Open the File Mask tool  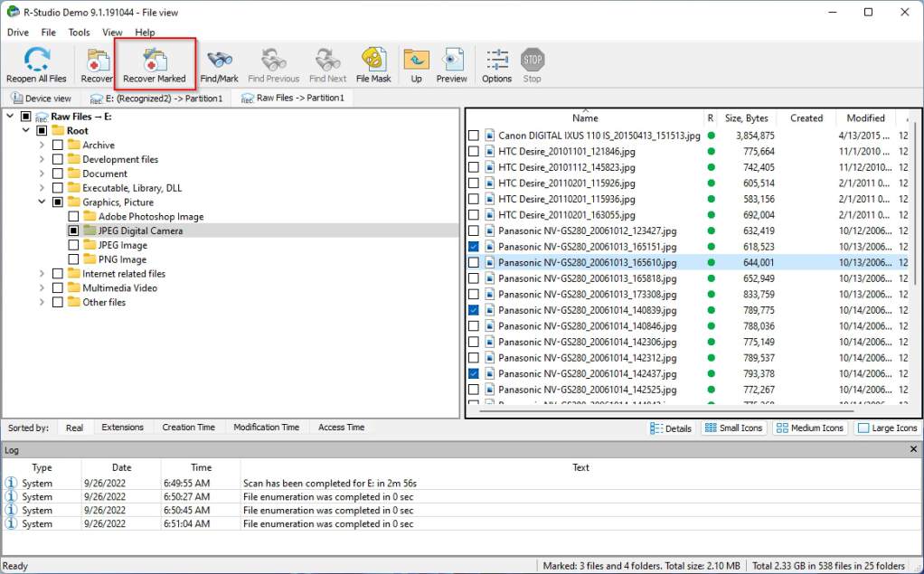coord(373,65)
